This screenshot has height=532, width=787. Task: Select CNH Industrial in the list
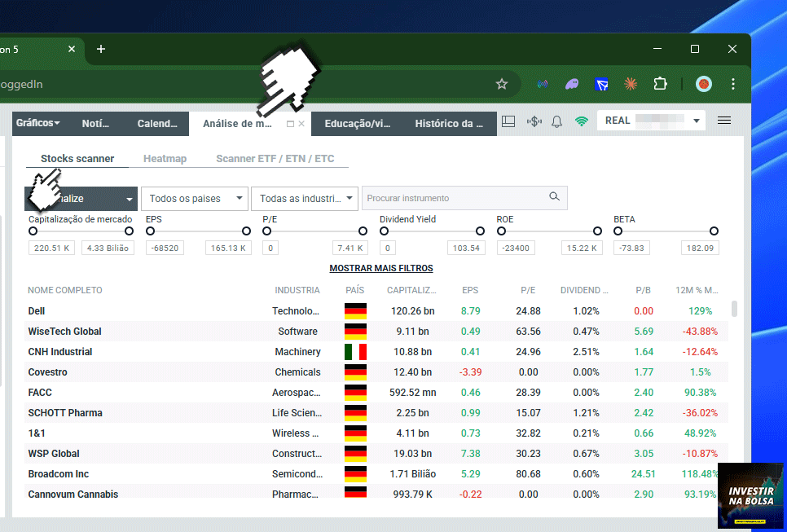pos(376,352)
